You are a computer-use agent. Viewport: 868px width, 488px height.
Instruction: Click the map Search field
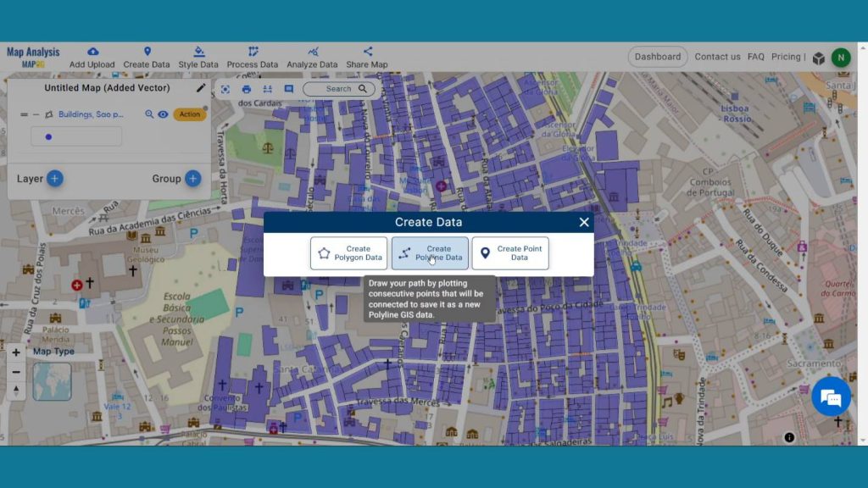(339, 89)
